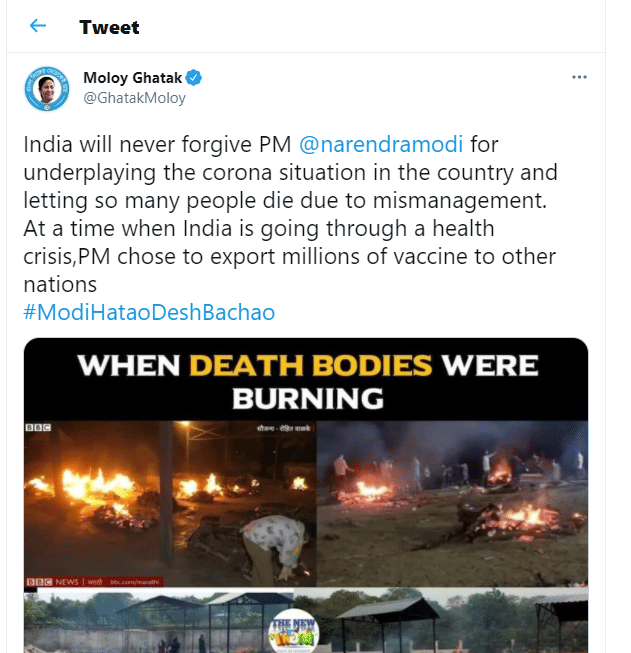631x653 pixels.
Task: Click the circular The New logo
Action: pos(292,630)
